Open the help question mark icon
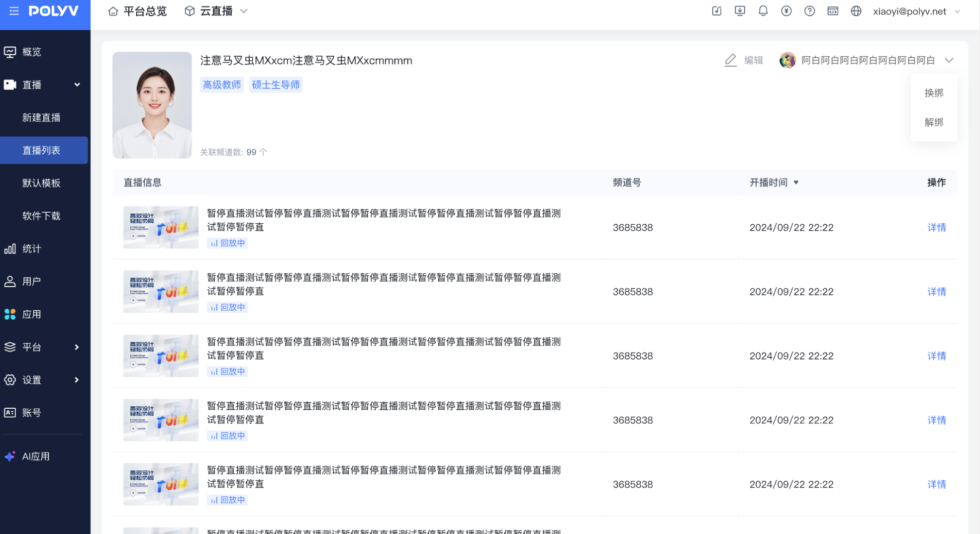 (810, 11)
